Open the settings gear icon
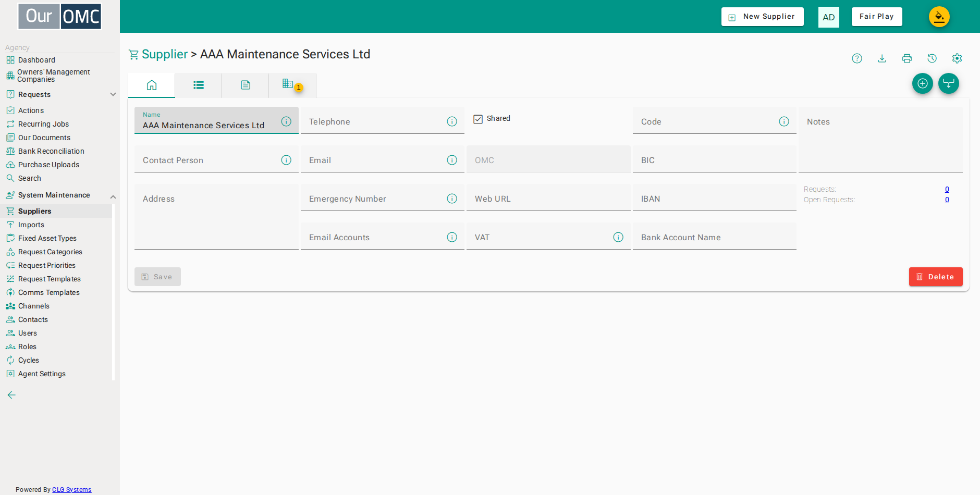This screenshot has width=980, height=495. click(957, 58)
